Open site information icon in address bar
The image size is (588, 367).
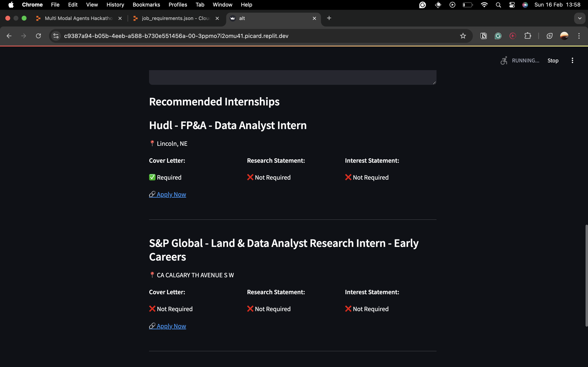pos(56,36)
